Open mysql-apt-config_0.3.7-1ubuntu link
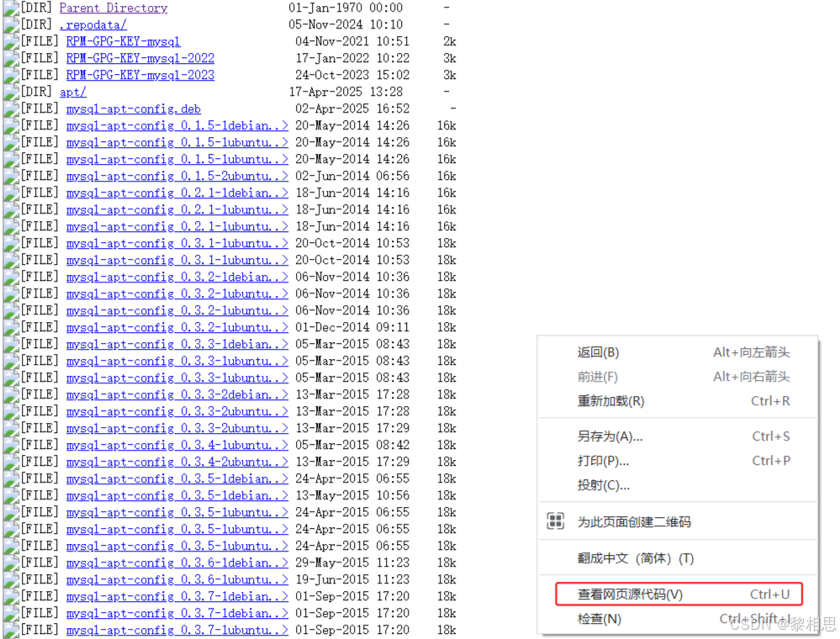This screenshot has width=840, height=639. pyautogui.click(x=177, y=630)
